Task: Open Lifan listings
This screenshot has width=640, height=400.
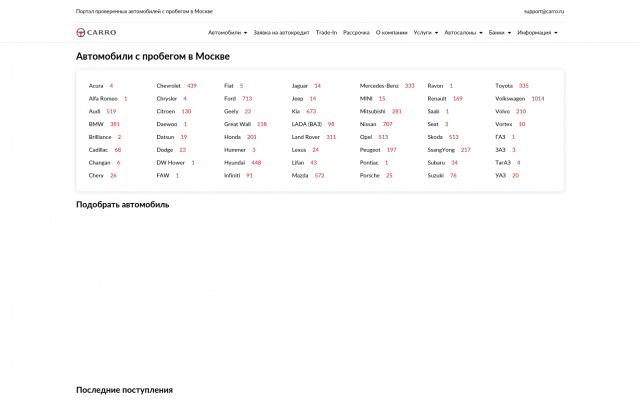Action: (x=298, y=162)
